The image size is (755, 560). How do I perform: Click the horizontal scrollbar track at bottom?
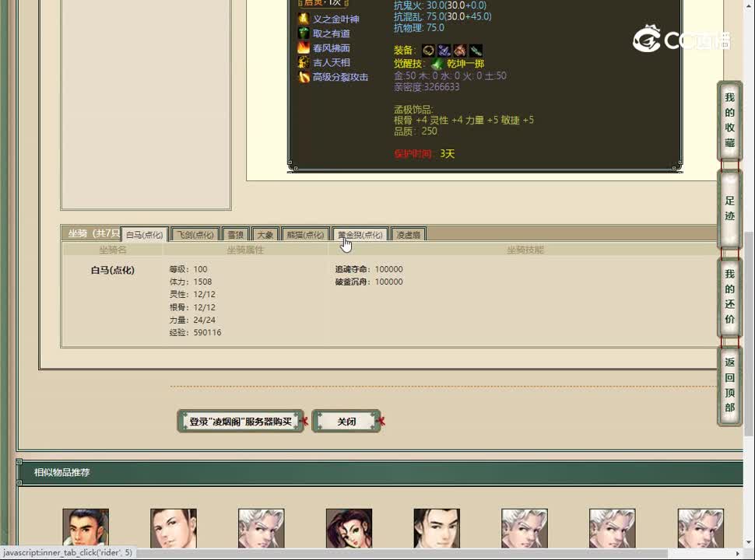701,554
